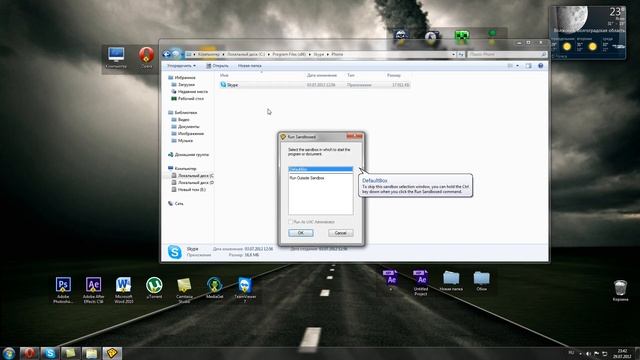Image resolution: width=640 pixels, height=360 pixels.
Task: Select DefaultBox in the sandbox list
Action: click(320, 169)
